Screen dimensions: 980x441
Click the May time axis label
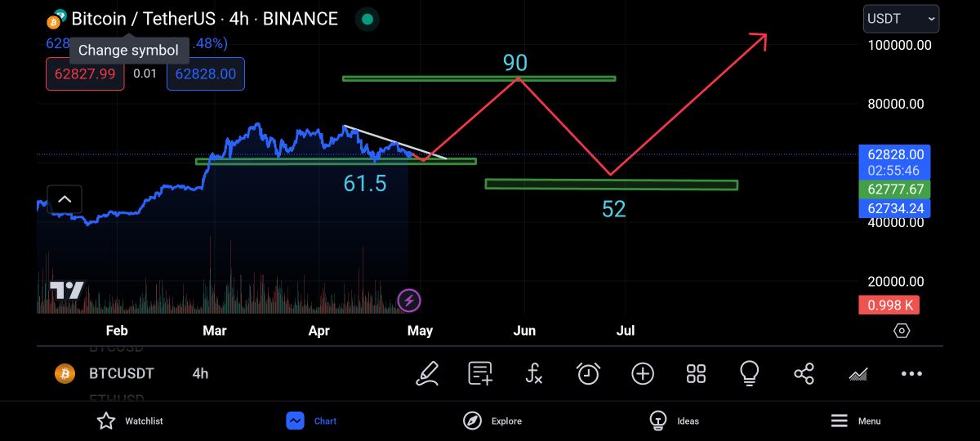[420, 331]
